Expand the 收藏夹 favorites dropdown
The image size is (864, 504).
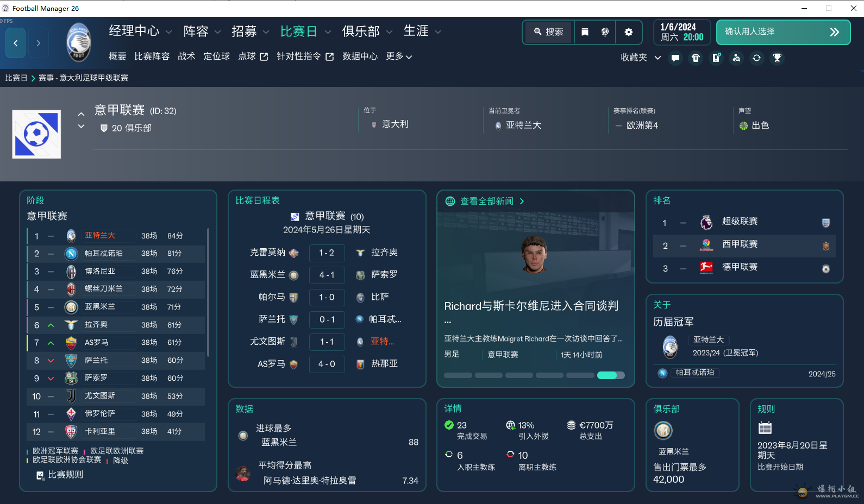click(641, 58)
